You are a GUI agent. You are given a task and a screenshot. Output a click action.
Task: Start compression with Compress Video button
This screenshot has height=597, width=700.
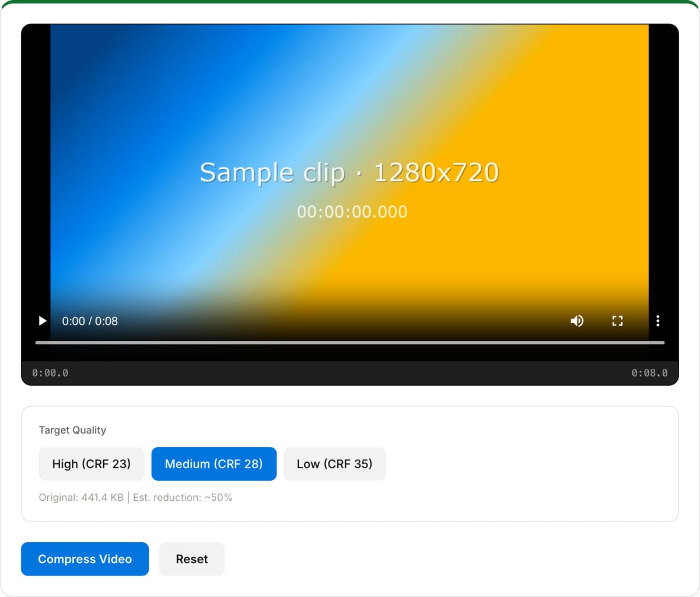(x=85, y=559)
